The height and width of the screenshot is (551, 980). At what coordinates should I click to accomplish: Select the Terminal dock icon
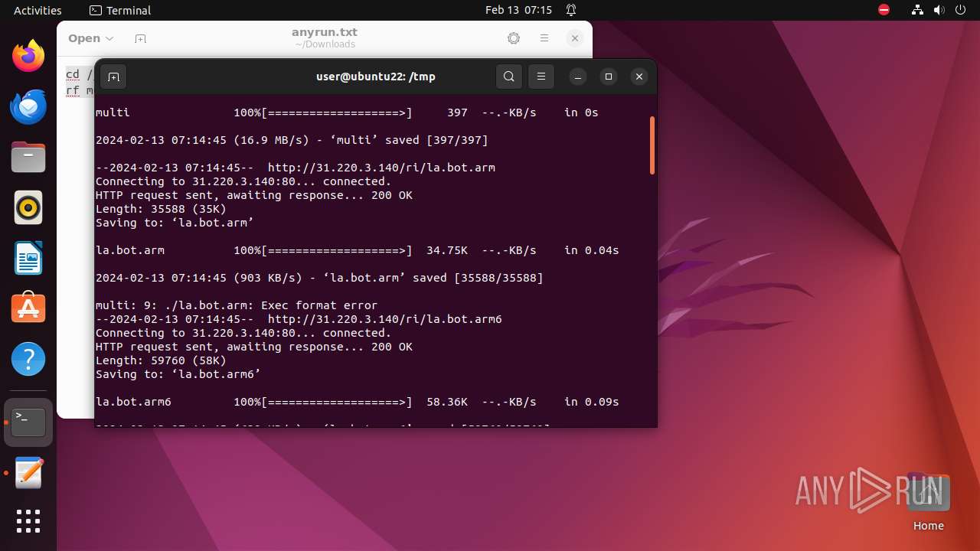tap(28, 422)
